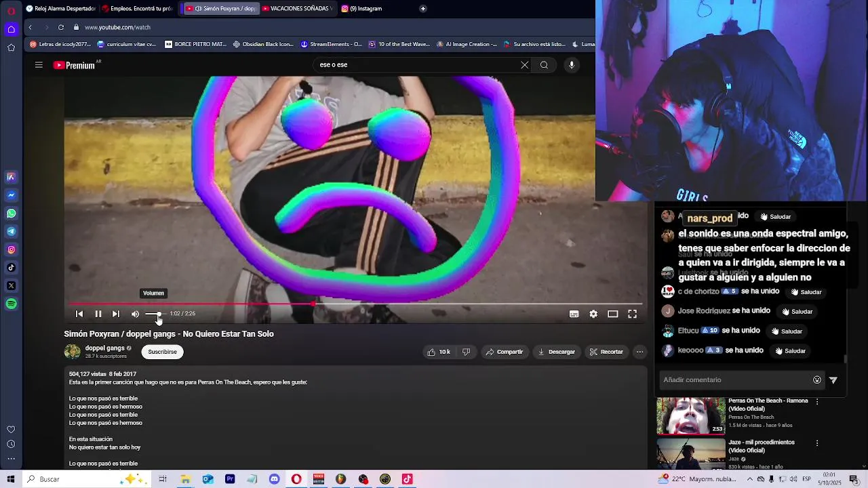868x488 pixels.
Task: Open Instagram in the Opera sidebar
Action: click(x=11, y=250)
